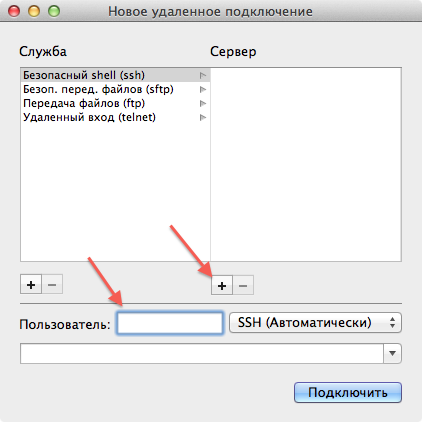This screenshot has width=422, height=422.
Task: Expand arrow next to sftp service
Action: tap(203, 89)
